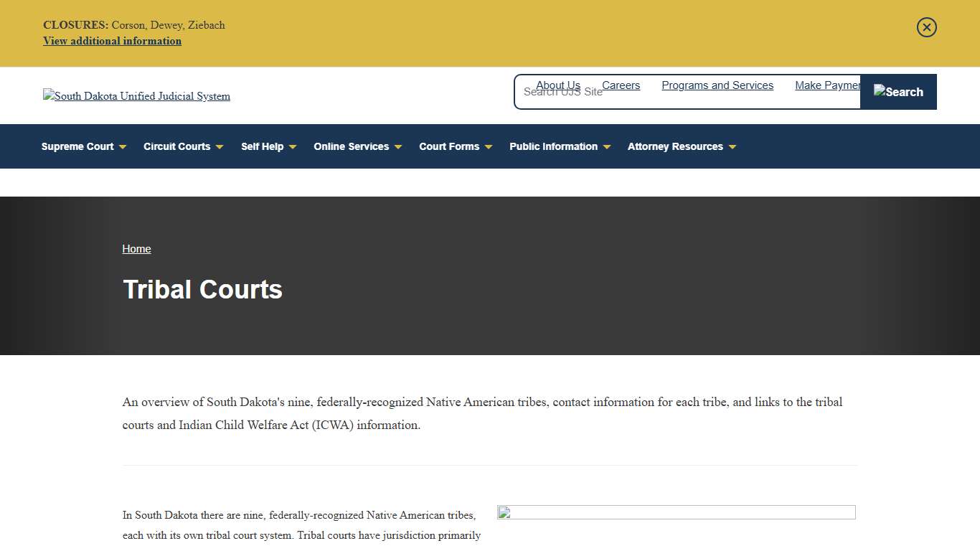980x551 pixels.
Task: Dismiss the closures banner with the X icon
Action: [x=926, y=27]
